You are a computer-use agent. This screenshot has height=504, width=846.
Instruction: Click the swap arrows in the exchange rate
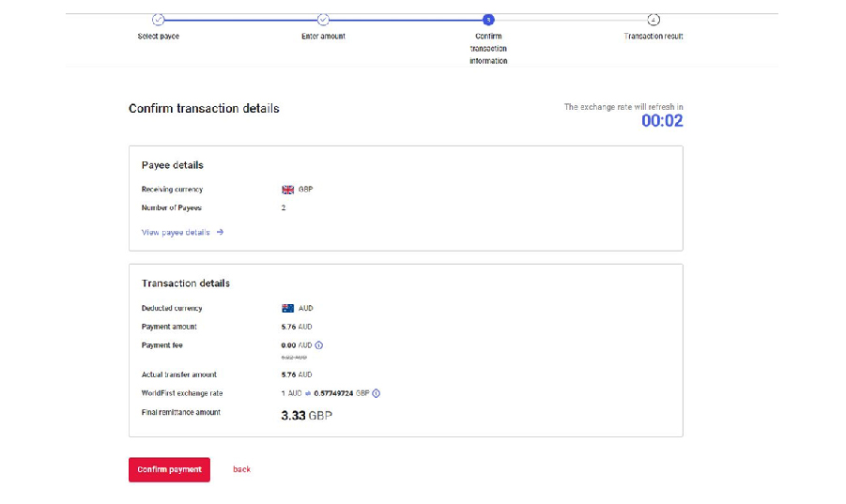(308, 393)
